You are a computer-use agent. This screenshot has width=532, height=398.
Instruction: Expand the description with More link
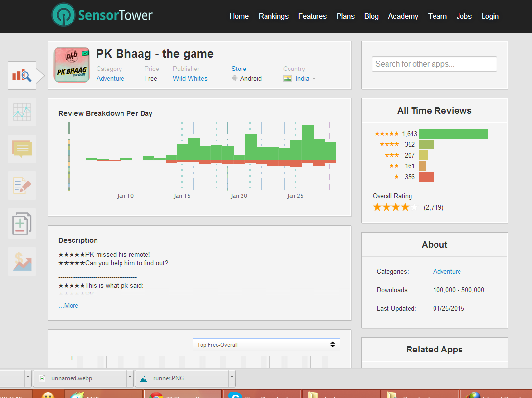(69, 306)
